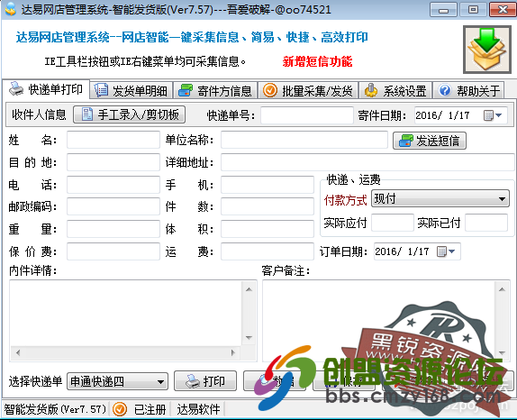This screenshot has width=517, height=420.
Task: Click the 姓名 input field
Action: (x=113, y=140)
